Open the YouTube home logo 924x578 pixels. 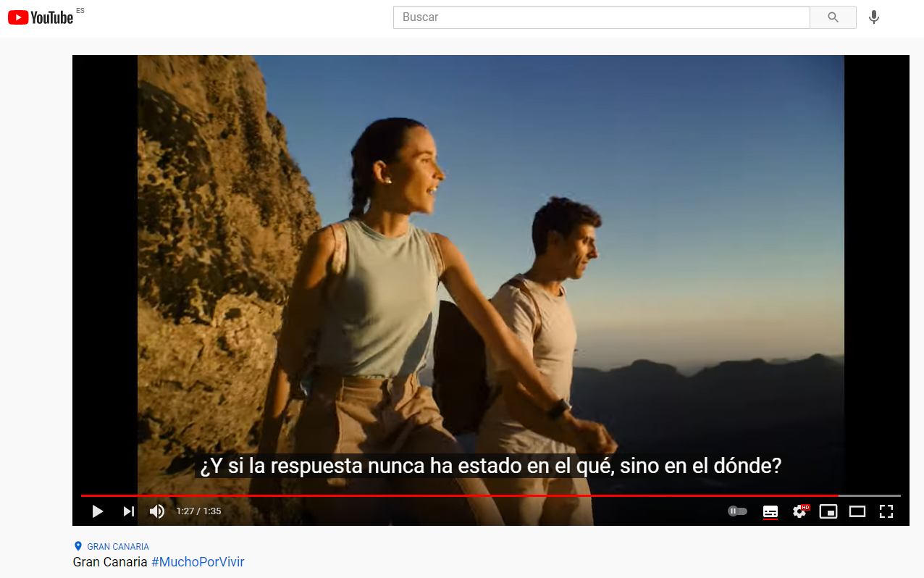coord(41,17)
